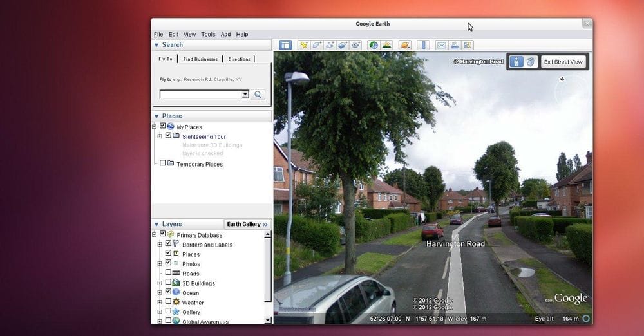This screenshot has width=644, height=336.
Task: Click the 3D Buildings layer icon
Action: [176, 283]
